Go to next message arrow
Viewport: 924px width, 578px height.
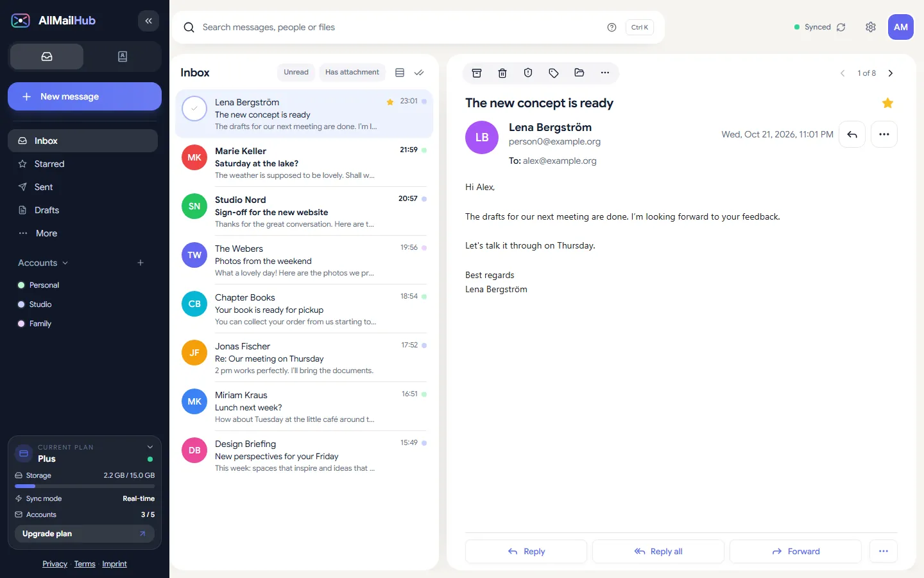[x=891, y=73]
